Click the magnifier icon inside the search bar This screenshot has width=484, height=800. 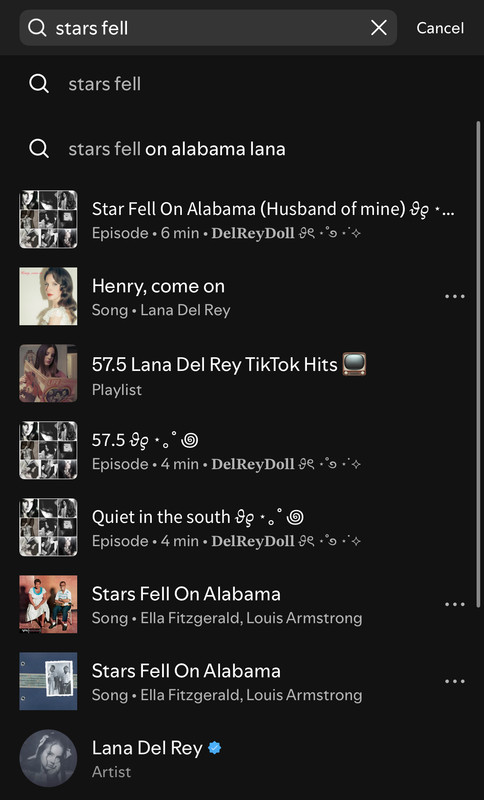[37, 28]
